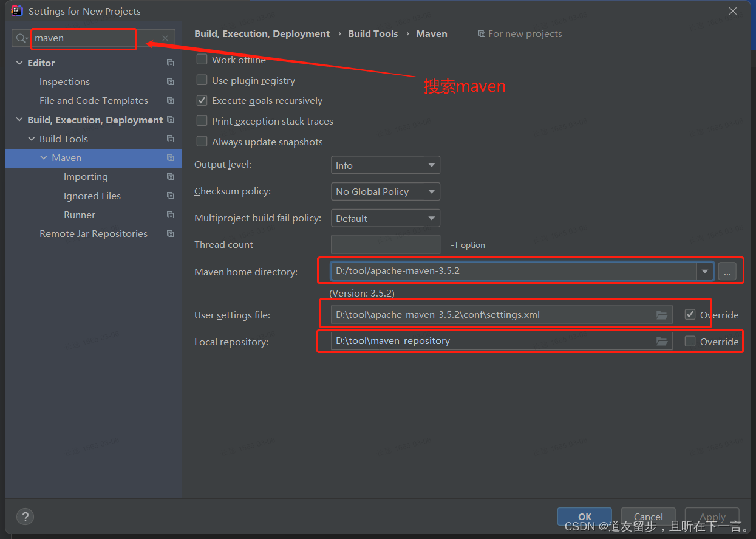Click the folder icon beside Local repository path
The width and height of the screenshot is (756, 539).
tap(661, 341)
